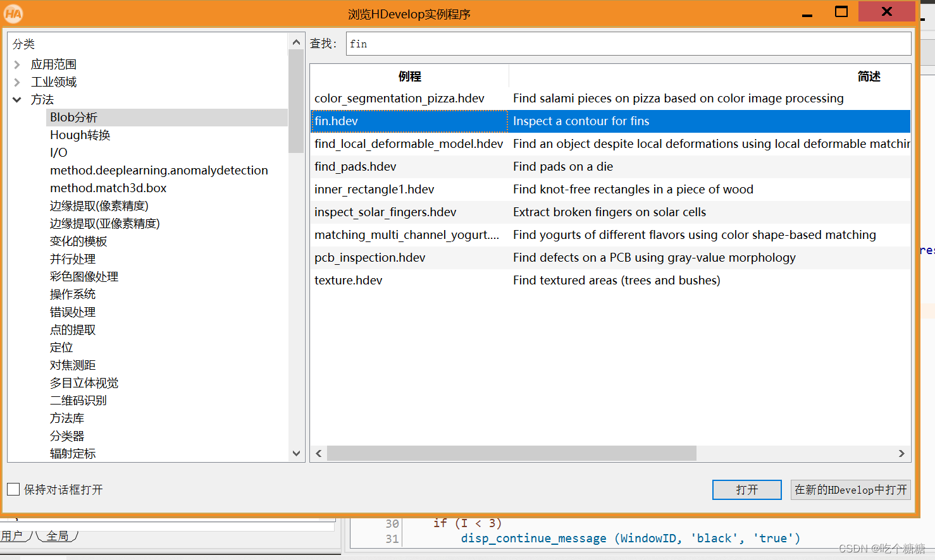
Task: Click the HALCON logo icon in title bar
Action: [13, 13]
